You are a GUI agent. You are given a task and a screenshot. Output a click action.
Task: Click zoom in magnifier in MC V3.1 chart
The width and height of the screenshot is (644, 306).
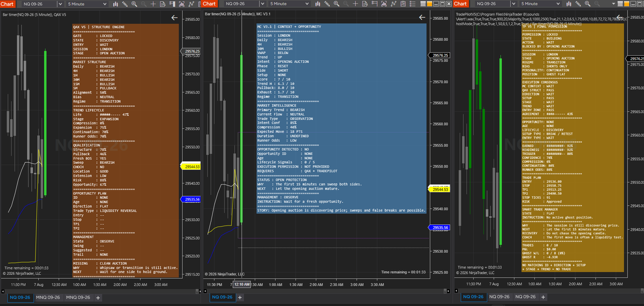click(336, 4)
